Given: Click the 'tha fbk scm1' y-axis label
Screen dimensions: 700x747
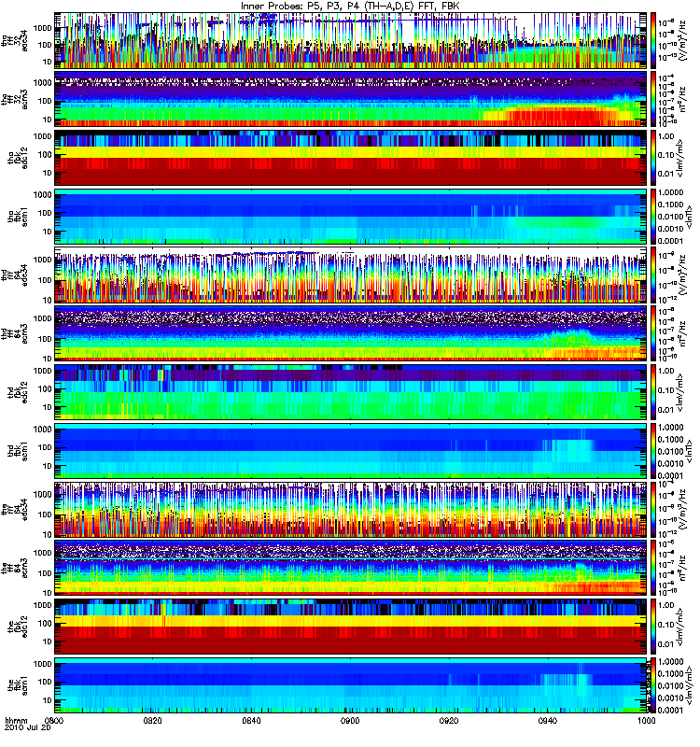Looking at the screenshot, I should click(18, 217).
